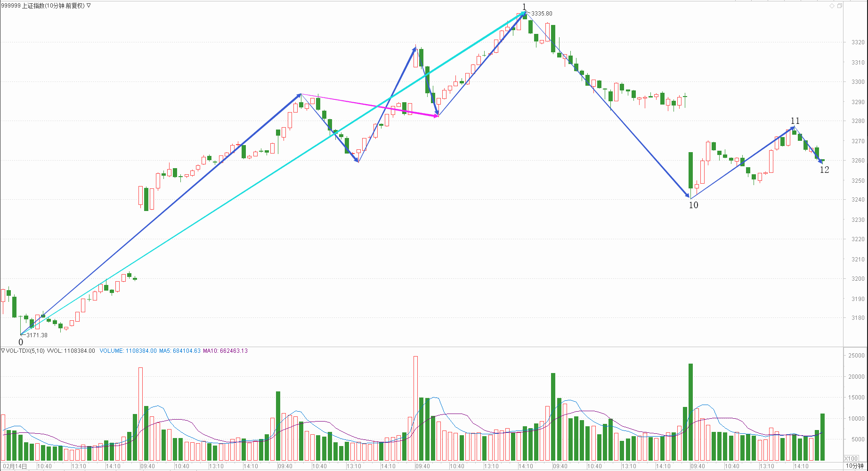Select wave marker number 11
868x471 pixels.
[795, 121]
